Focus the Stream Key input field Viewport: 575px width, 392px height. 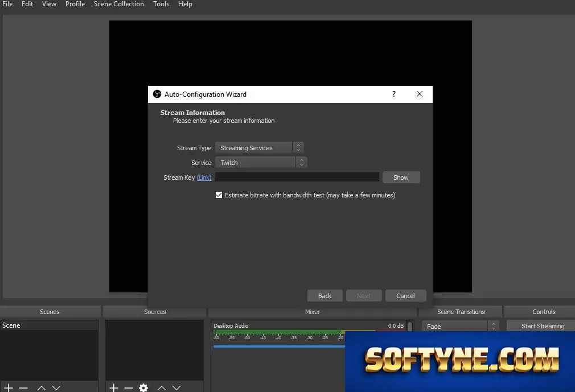point(297,178)
